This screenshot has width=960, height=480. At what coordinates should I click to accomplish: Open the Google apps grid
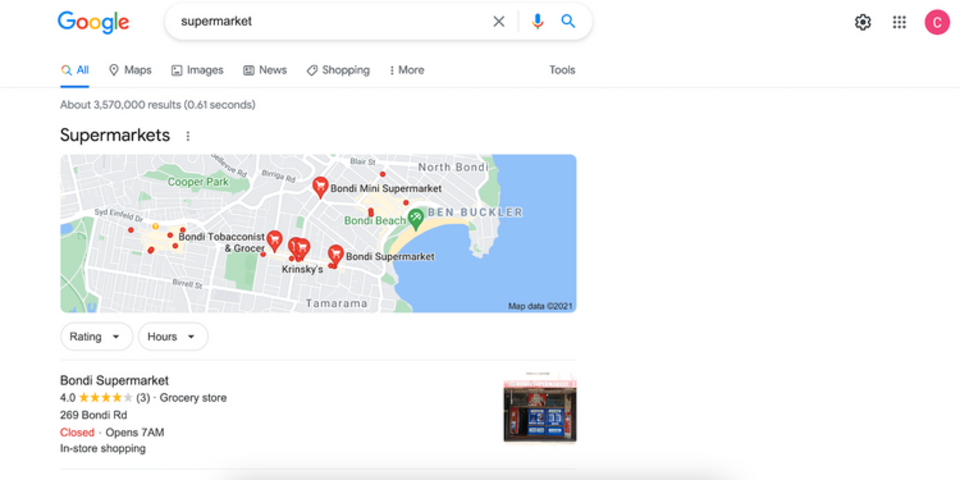(899, 22)
